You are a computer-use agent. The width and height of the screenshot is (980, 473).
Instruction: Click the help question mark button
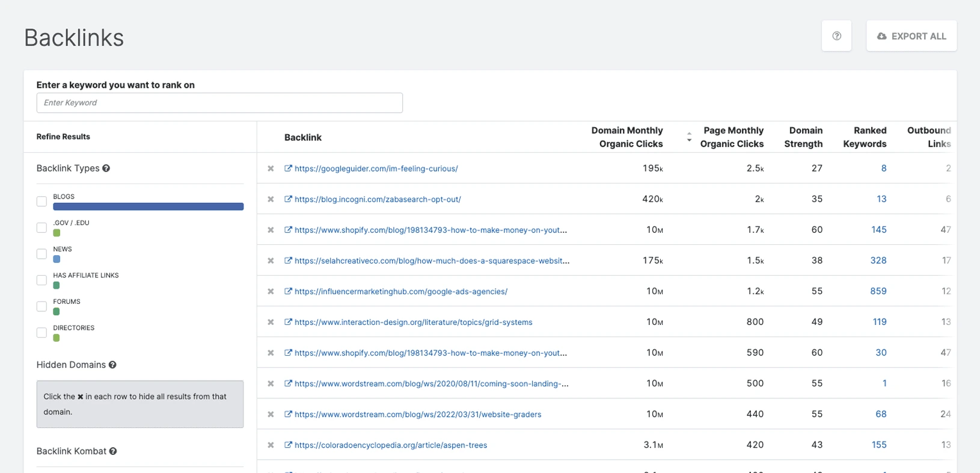click(836, 36)
